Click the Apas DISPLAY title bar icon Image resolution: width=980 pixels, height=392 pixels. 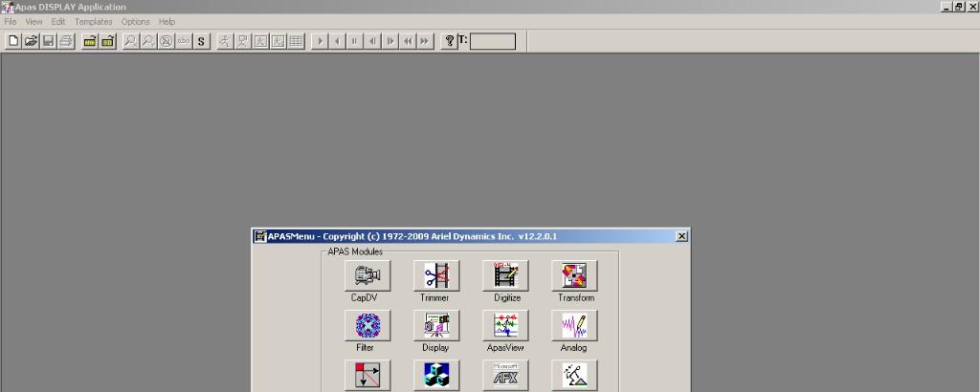coord(7,7)
